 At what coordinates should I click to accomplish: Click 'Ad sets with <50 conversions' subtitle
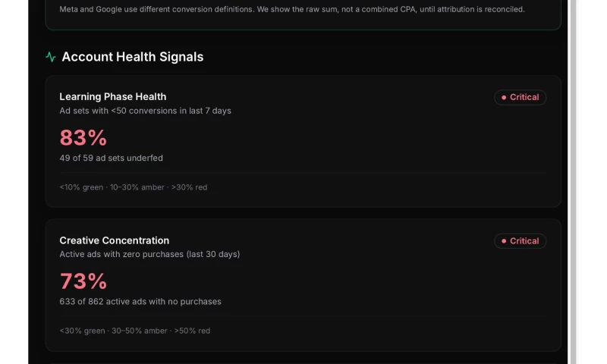145,111
